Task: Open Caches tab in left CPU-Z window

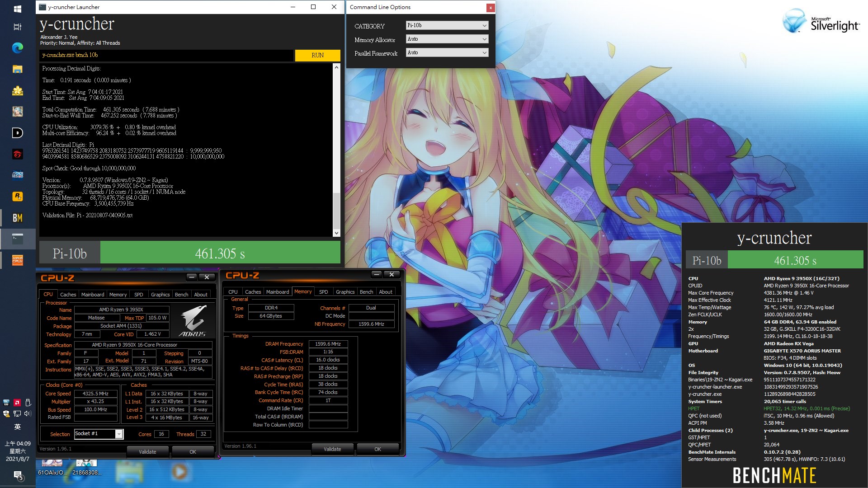Action: coord(68,295)
